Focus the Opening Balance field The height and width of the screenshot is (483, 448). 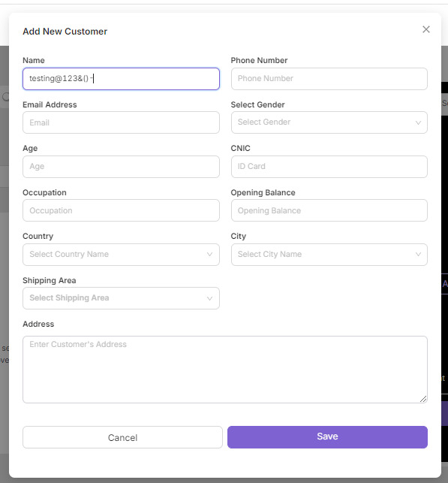point(329,210)
